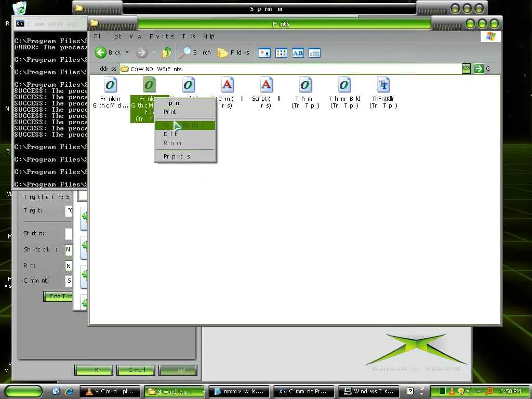Open Search in the Fonts toolbar
This screenshot has width=532, height=399.
click(x=195, y=52)
